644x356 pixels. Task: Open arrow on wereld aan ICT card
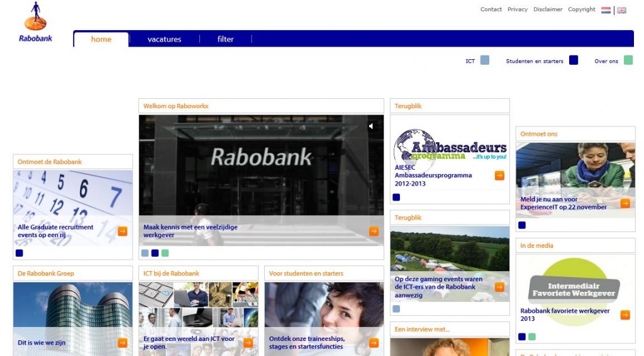coord(248,343)
